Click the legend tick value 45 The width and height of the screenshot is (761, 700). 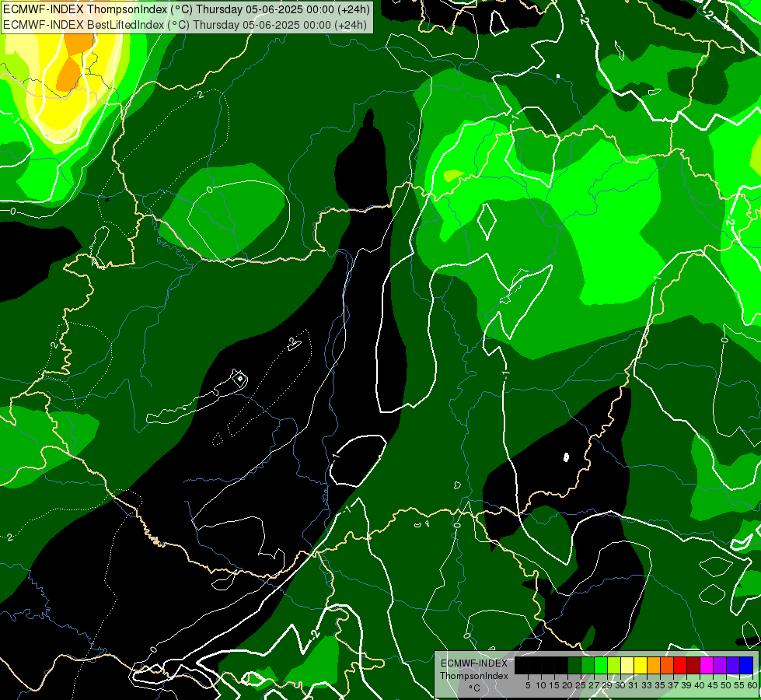(713, 685)
